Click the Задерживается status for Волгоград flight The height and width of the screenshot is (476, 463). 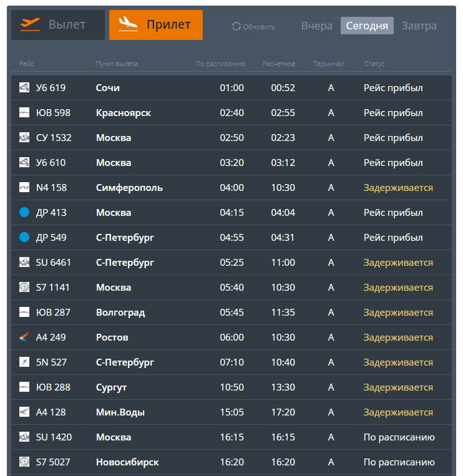[398, 313]
